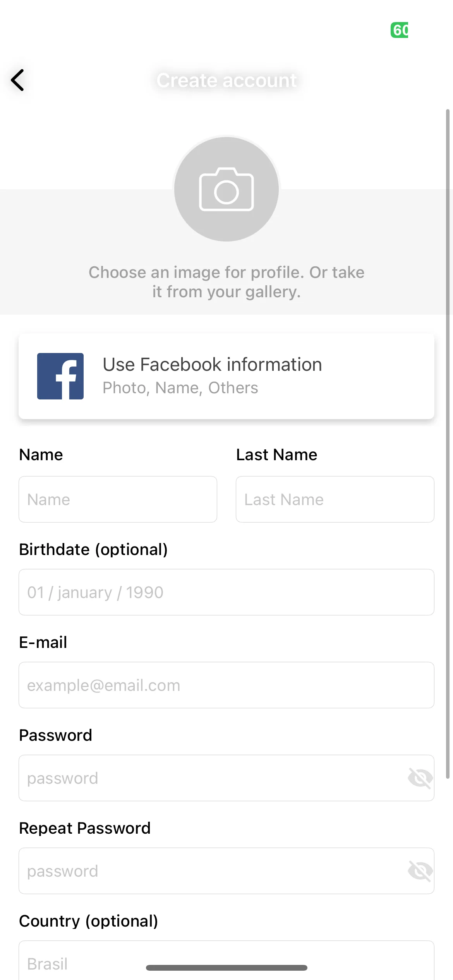This screenshot has width=453, height=980.
Task: Show the Password field characters
Action: [x=420, y=778]
